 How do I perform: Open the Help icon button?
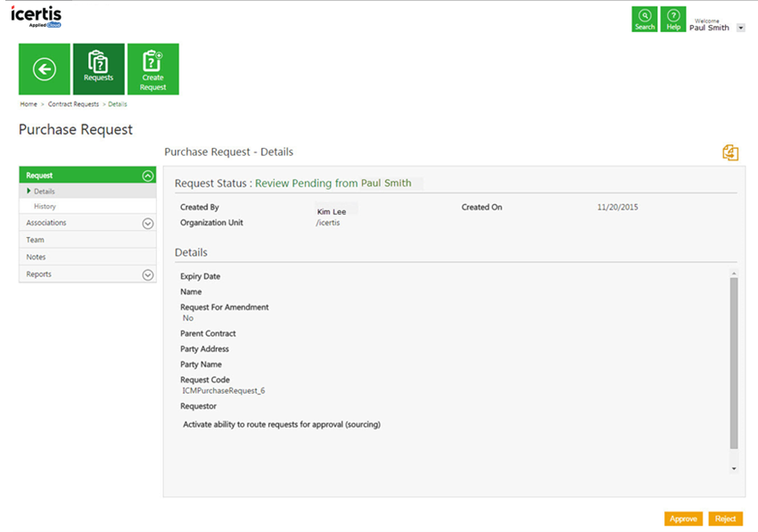tap(673, 20)
